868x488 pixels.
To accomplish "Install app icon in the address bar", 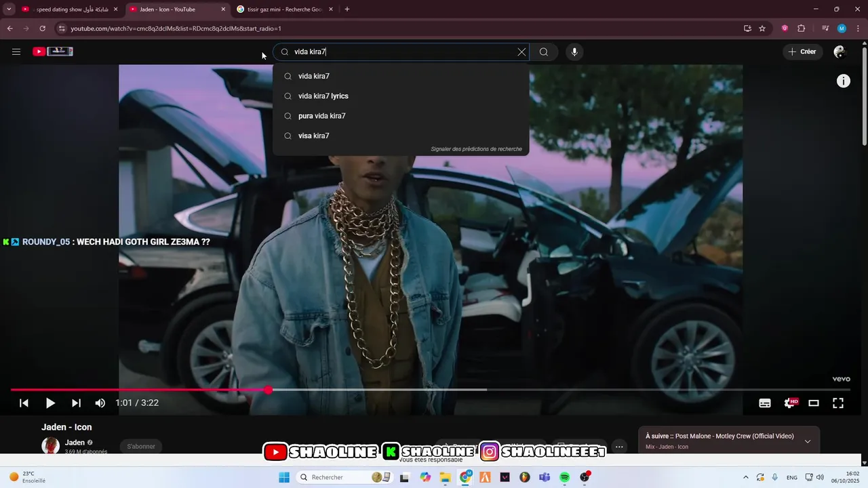I will (x=747, y=28).
